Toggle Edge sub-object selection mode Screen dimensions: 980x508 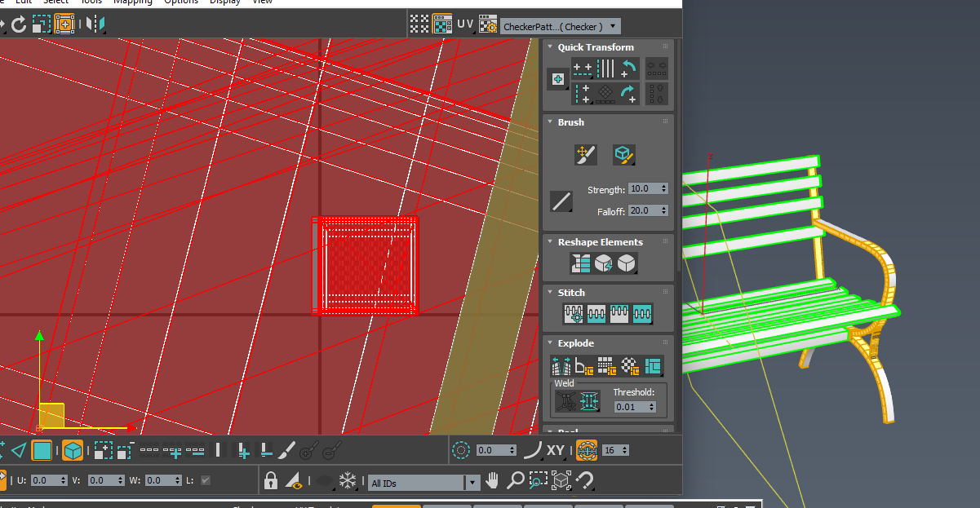[19, 450]
